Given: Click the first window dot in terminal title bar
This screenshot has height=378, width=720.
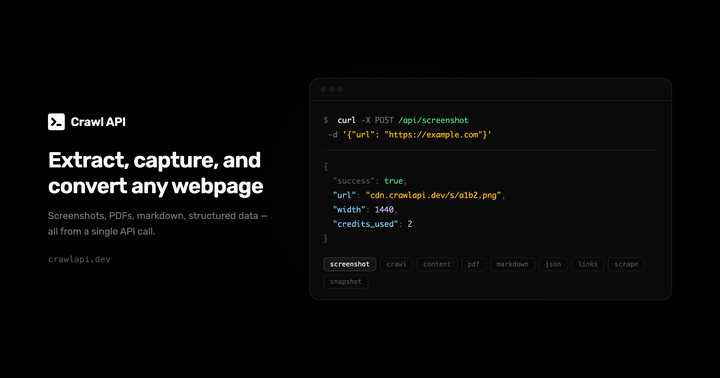Looking at the screenshot, I should click(323, 90).
